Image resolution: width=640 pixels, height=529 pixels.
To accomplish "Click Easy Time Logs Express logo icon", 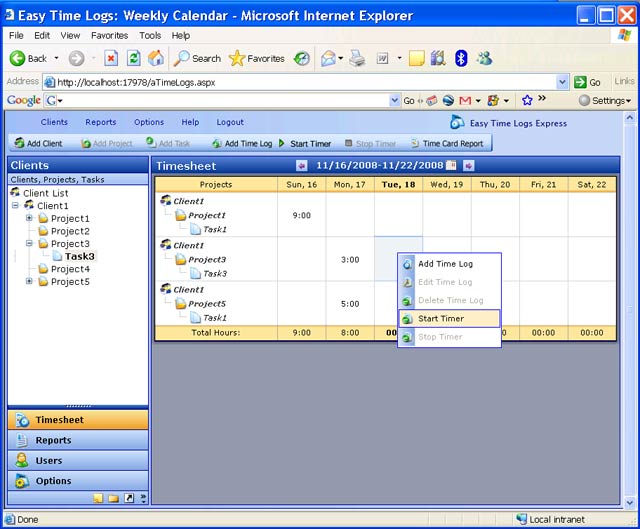I will click(457, 122).
